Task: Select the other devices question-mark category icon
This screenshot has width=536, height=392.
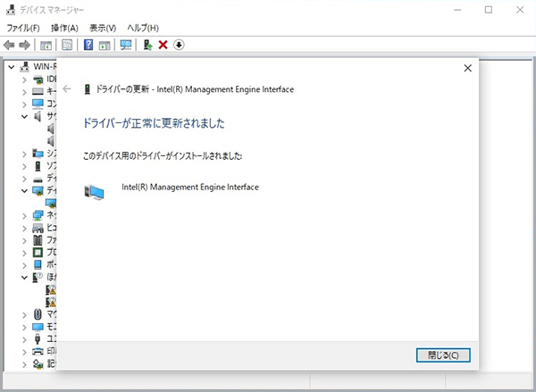Action: [38, 277]
